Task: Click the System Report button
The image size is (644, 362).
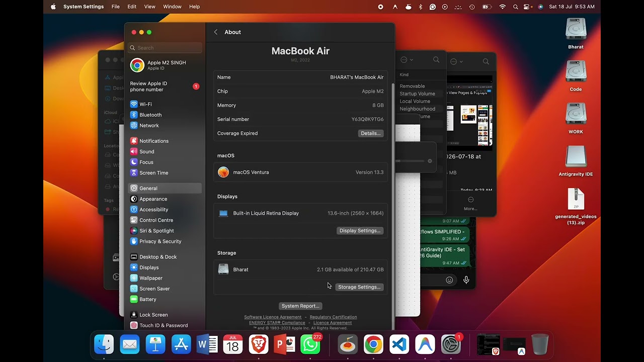Action: [x=300, y=306]
